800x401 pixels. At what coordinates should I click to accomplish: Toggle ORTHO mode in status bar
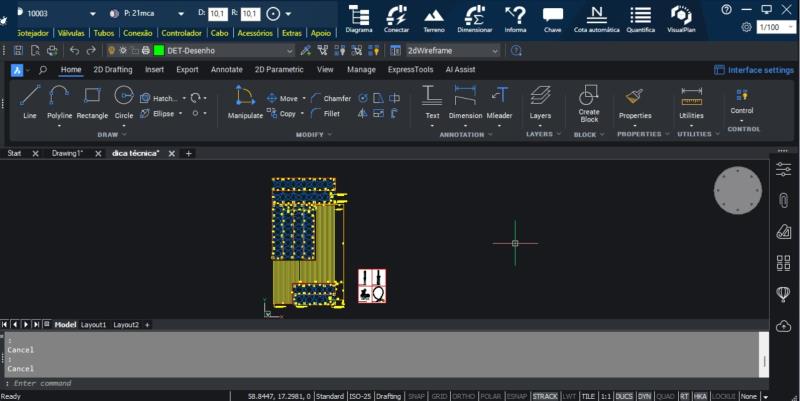coord(464,396)
